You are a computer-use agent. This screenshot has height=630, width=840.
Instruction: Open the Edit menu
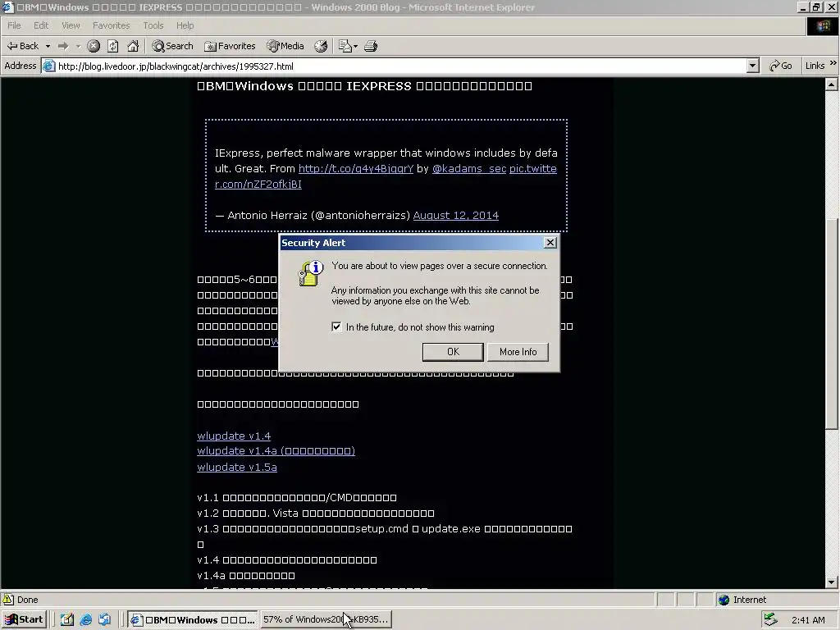[x=41, y=25]
